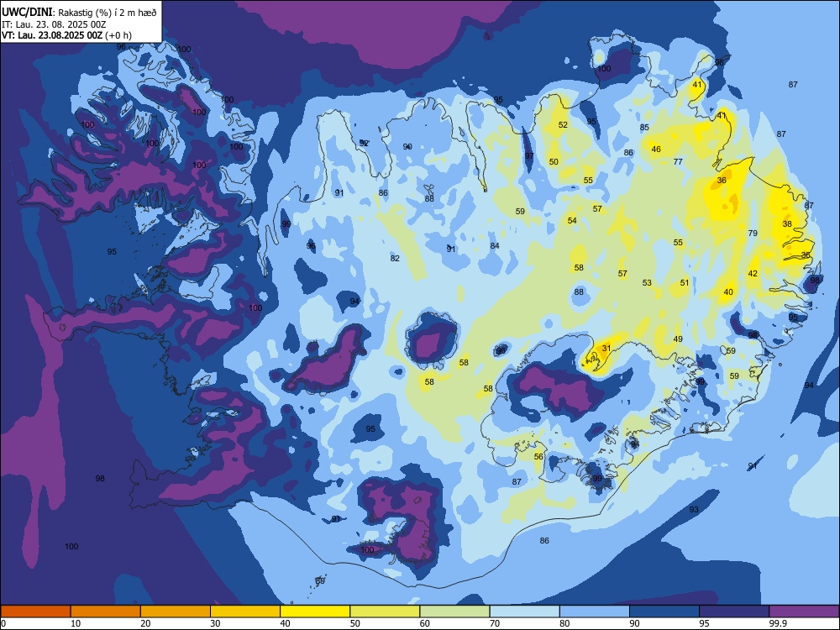840x630 pixels.
Task: Pick the light green 60–70 legend swatch
Action: 454,612
